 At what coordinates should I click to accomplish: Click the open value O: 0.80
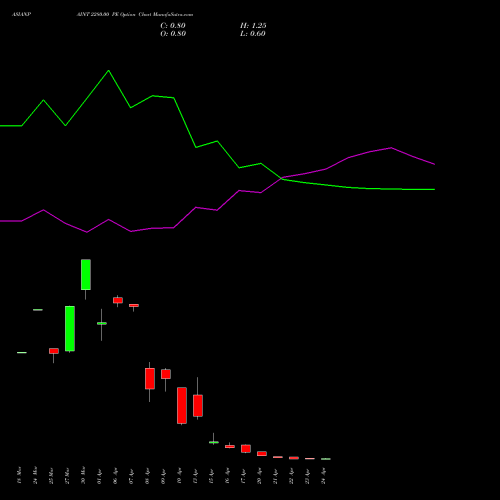pos(173,34)
